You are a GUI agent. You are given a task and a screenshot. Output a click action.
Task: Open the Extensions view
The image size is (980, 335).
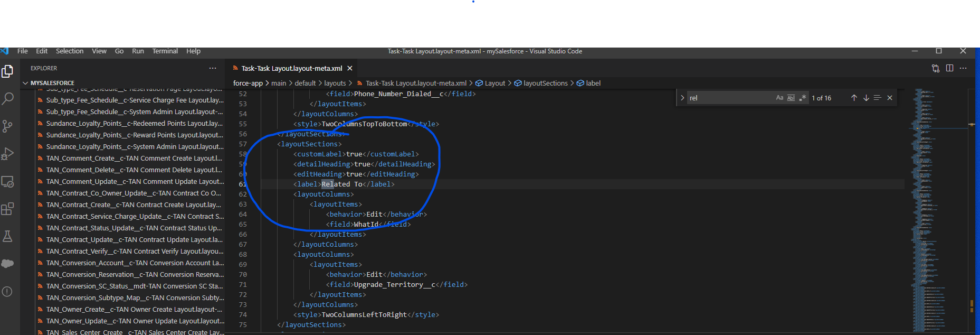pyautogui.click(x=8, y=209)
